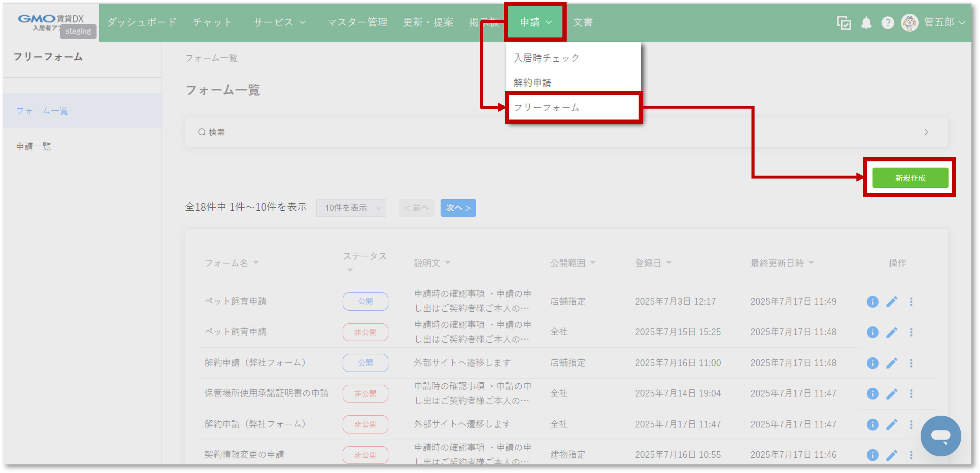This screenshot has width=980, height=473.
Task: Edit 契約情報変更の申請 using the pencil icon
Action: click(x=892, y=454)
